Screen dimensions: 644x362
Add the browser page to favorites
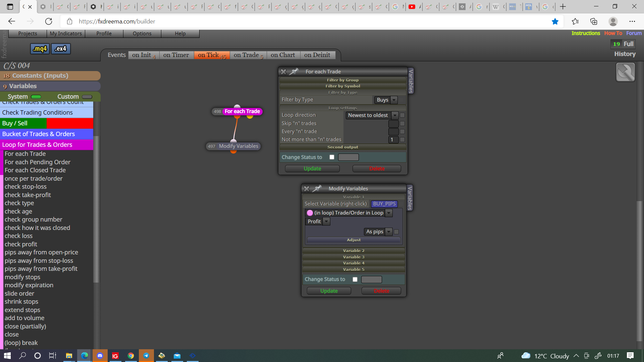pos(555,21)
